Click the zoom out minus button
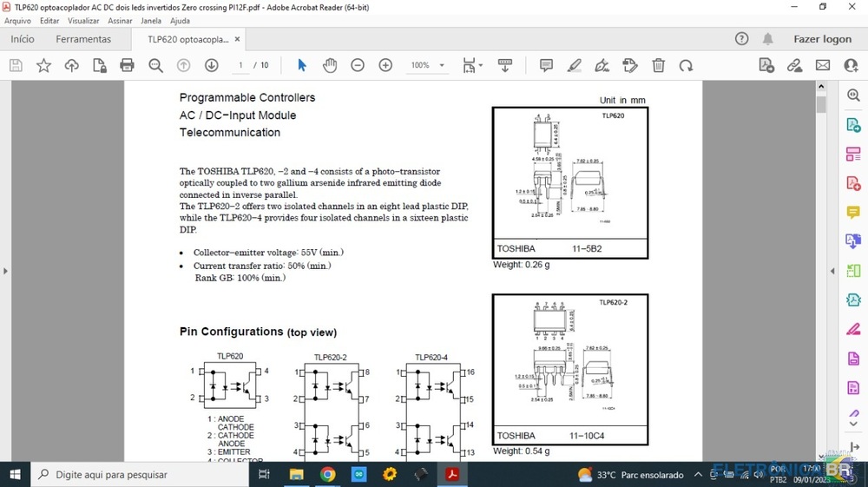The image size is (868, 487). (358, 65)
